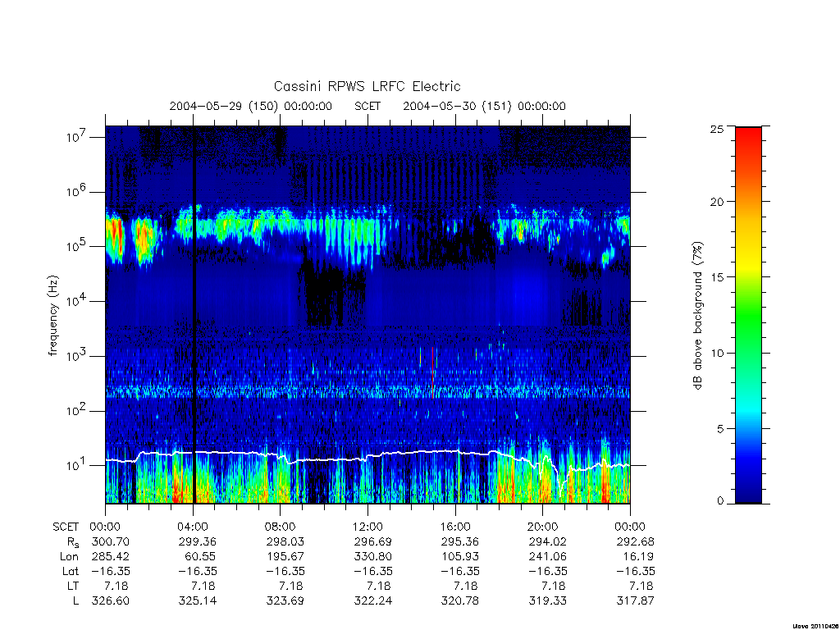The image size is (840, 630).
Task: Click color bar tick label '20'
Action: pyautogui.click(x=717, y=202)
